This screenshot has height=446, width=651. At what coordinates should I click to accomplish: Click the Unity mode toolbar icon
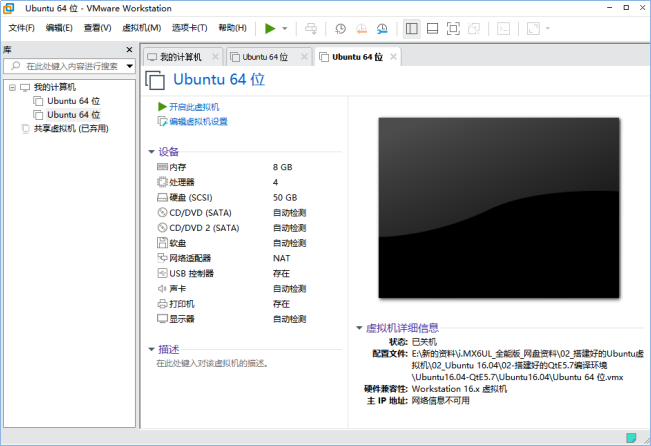tap(474, 28)
